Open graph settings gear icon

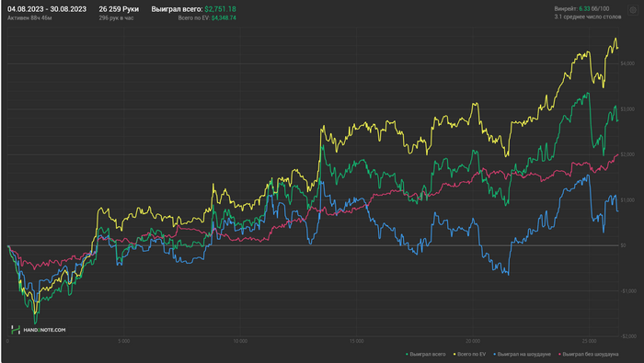coord(633,10)
